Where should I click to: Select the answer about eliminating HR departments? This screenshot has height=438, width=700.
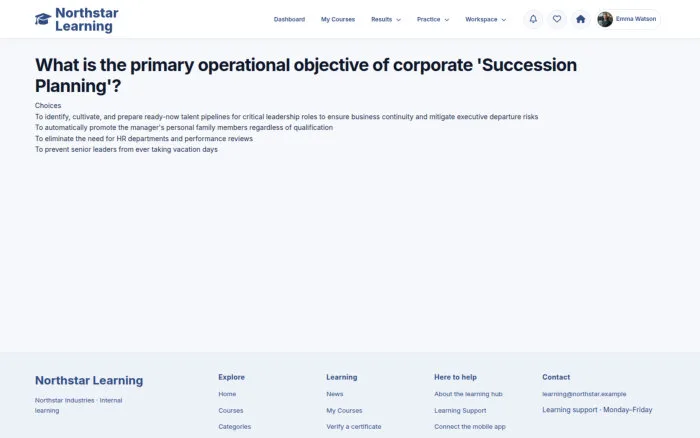click(x=144, y=138)
